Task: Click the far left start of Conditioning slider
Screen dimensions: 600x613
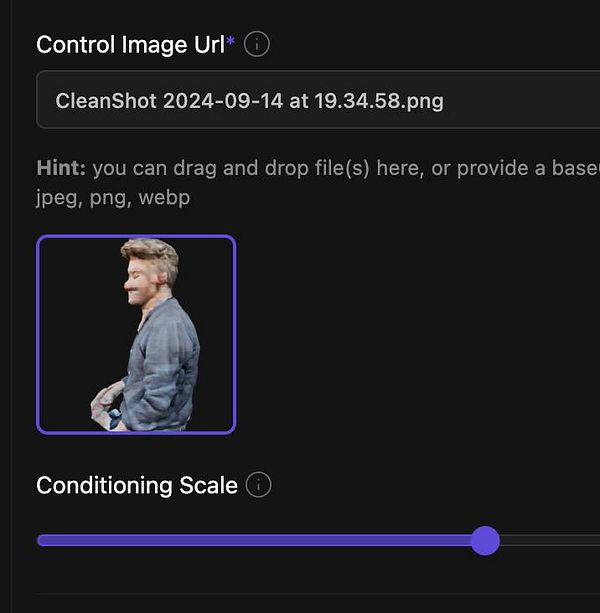Action: click(x=42, y=541)
